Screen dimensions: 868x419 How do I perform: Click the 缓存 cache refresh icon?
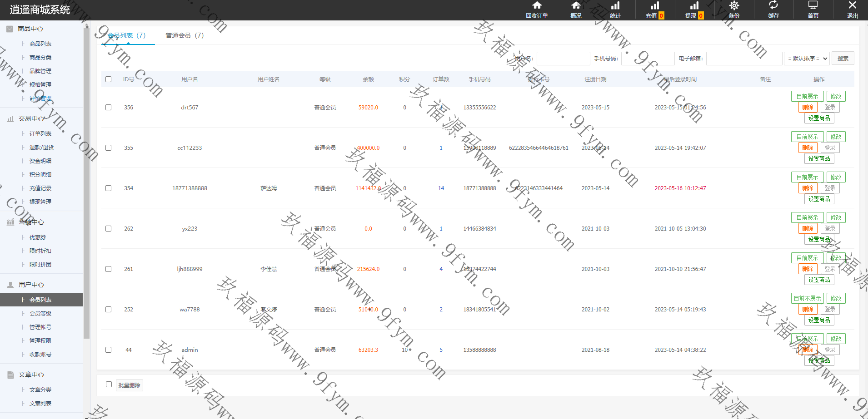pos(773,6)
